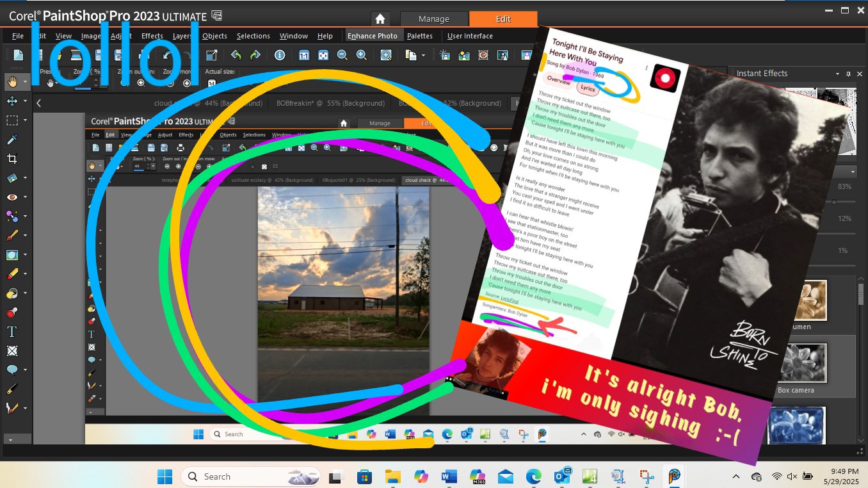The image size is (868, 488).
Task: Open the taskbar clock showing 9:49 PM
Action: pyautogui.click(x=842, y=476)
